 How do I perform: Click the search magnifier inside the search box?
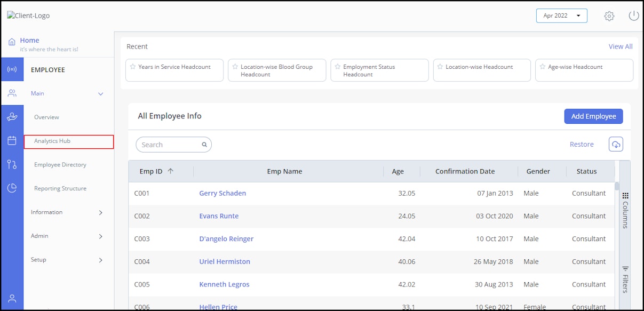[x=204, y=144]
